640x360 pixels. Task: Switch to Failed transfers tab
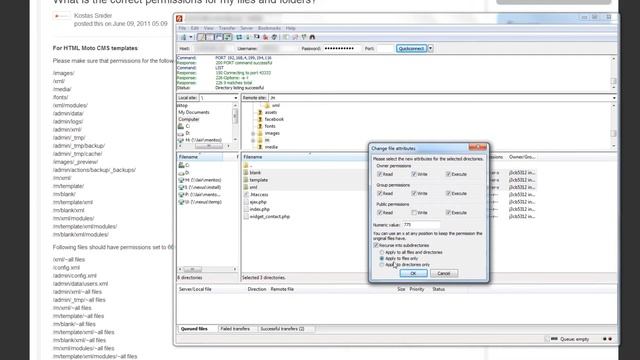pyautogui.click(x=235, y=329)
